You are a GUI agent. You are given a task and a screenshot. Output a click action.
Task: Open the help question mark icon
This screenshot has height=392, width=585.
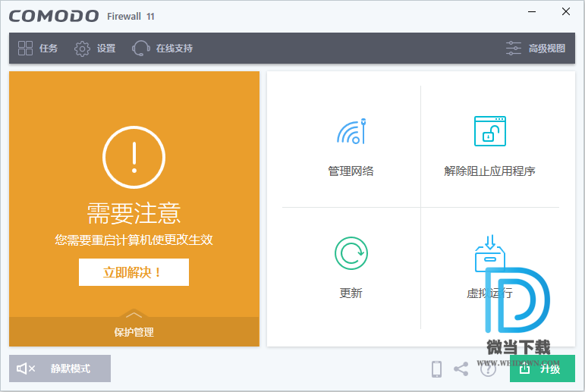(x=487, y=369)
